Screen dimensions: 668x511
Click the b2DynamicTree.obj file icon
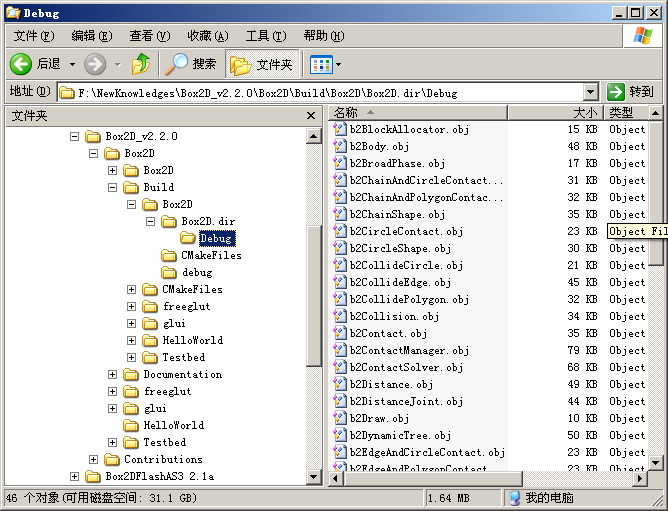click(x=340, y=435)
